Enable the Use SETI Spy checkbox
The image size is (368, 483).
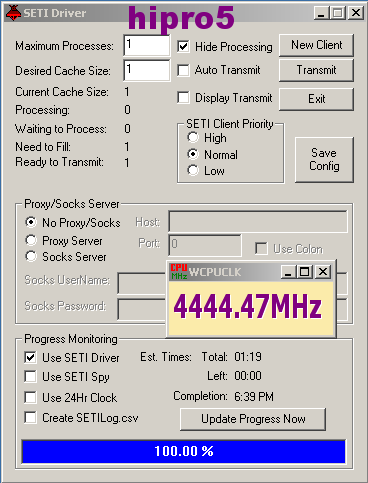click(31, 377)
